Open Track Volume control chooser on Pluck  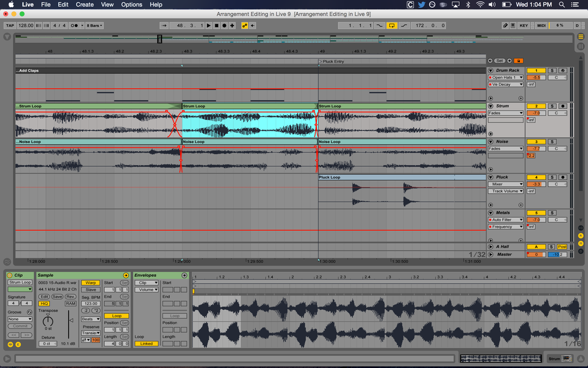pyautogui.click(x=506, y=191)
